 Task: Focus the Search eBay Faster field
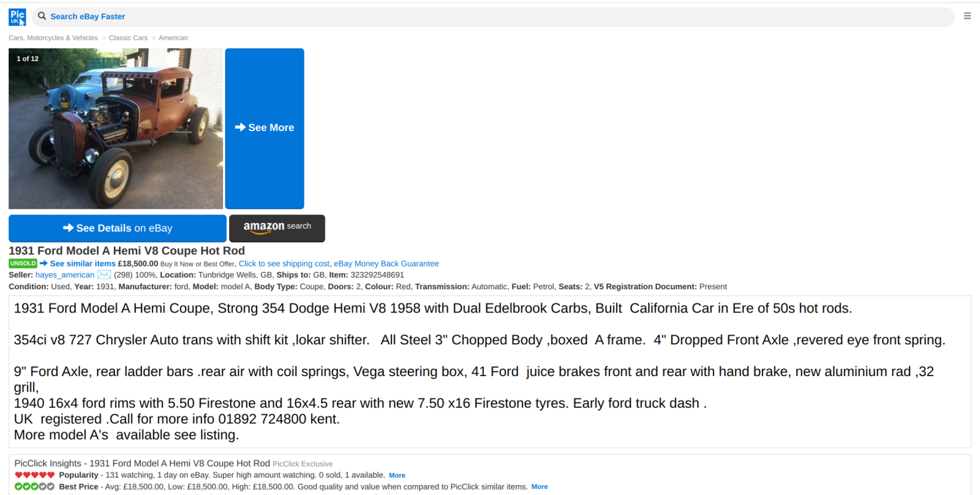coord(490,17)
